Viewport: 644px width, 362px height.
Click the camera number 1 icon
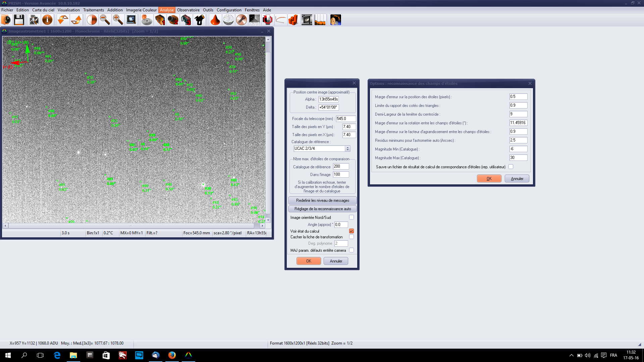pos(160,20)
